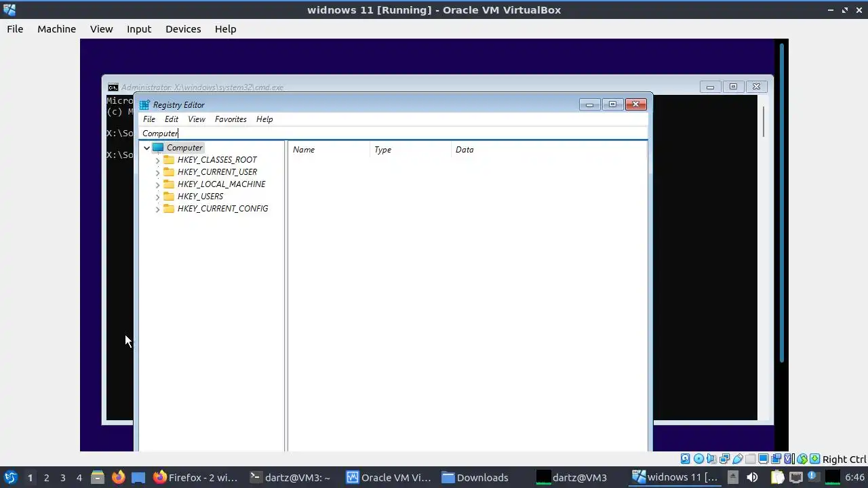Open Registry Editor File menu
The width and height of the screenshot is (868, 488).
tap(149, 119)
